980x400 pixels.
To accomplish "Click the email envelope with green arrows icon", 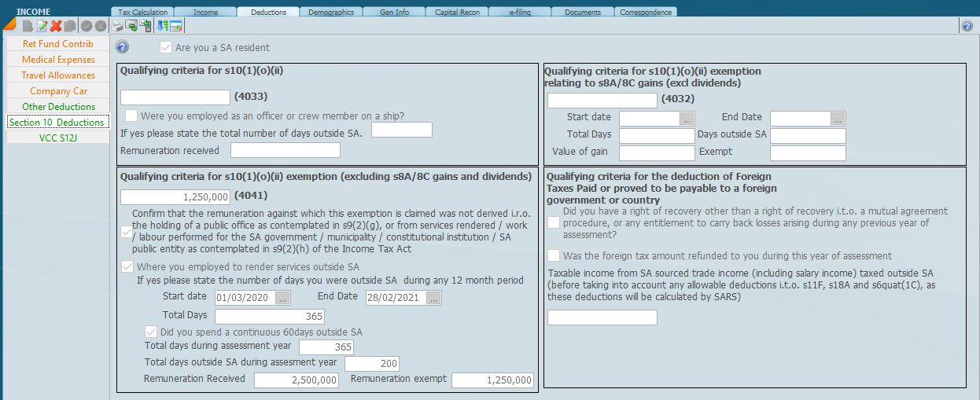I will [131, 26].
